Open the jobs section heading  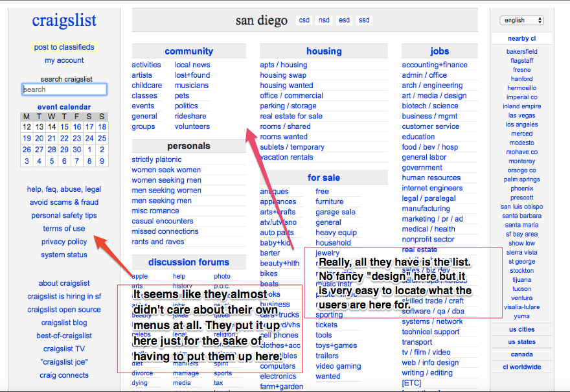coord(440,51)
